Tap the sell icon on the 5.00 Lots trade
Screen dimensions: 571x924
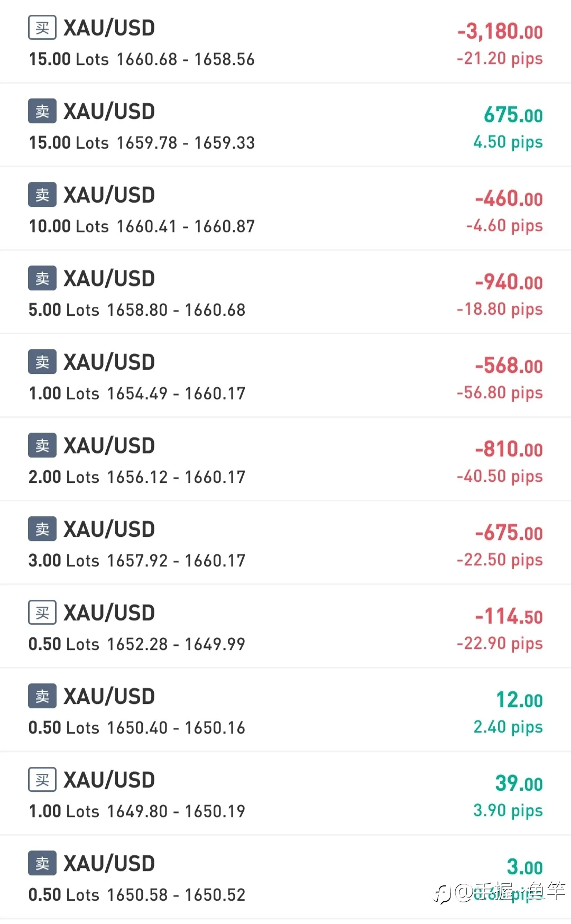point(42,279)
